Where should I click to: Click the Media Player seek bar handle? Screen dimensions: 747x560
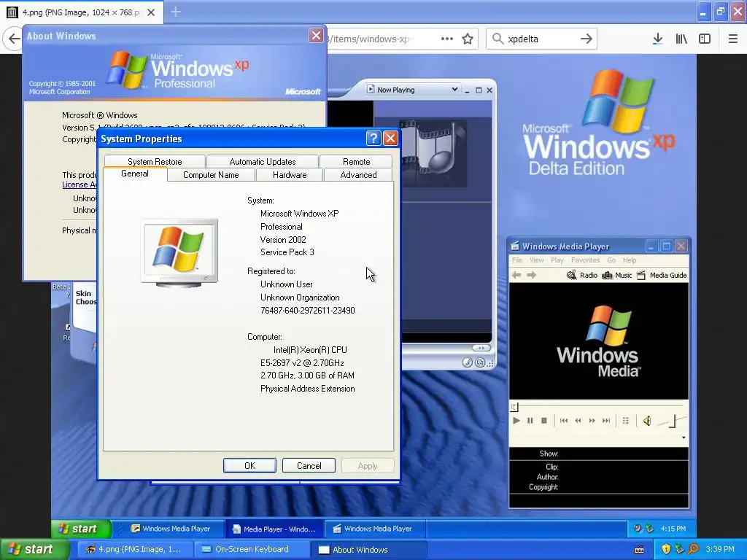514,407
